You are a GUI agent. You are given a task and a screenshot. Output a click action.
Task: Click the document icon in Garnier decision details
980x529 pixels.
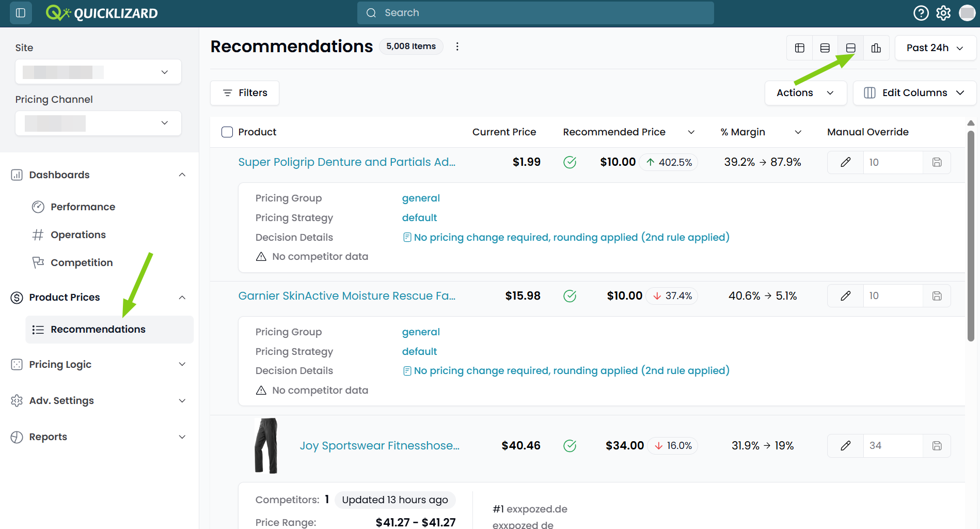407,371
